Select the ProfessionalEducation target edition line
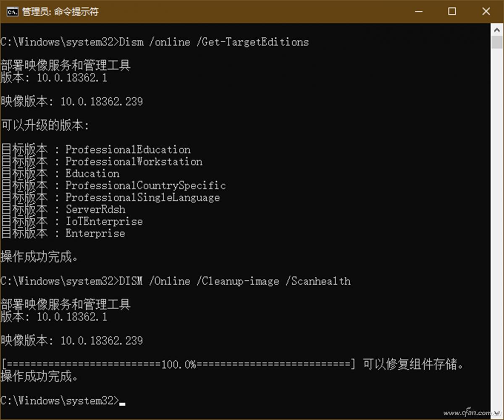Screen dimensions: 504x420 (127, 150)
